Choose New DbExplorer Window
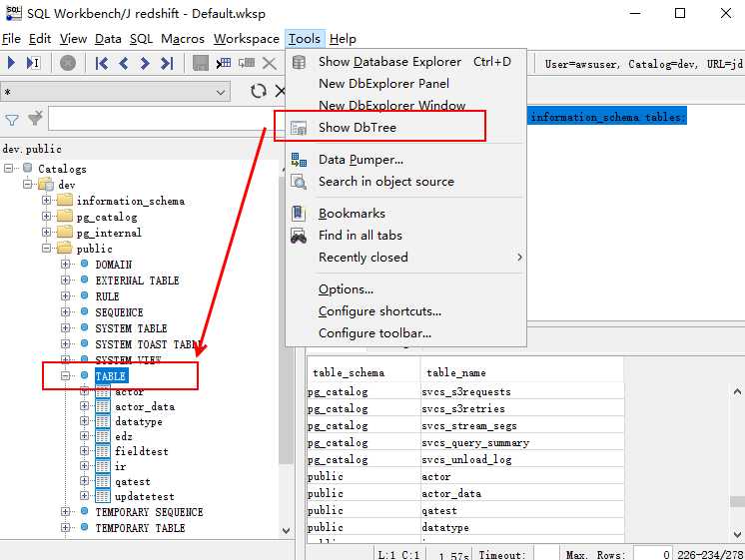 [x=405, y=105]
